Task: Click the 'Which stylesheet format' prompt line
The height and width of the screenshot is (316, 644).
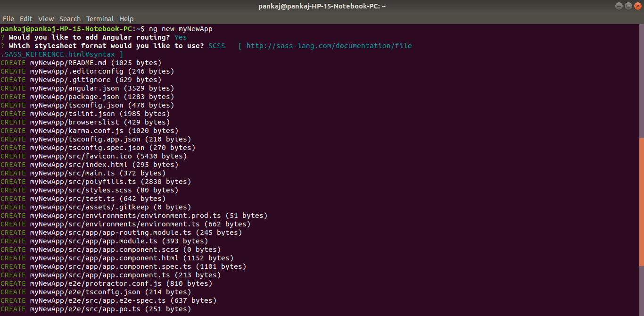Action: [x=107, y=46]
